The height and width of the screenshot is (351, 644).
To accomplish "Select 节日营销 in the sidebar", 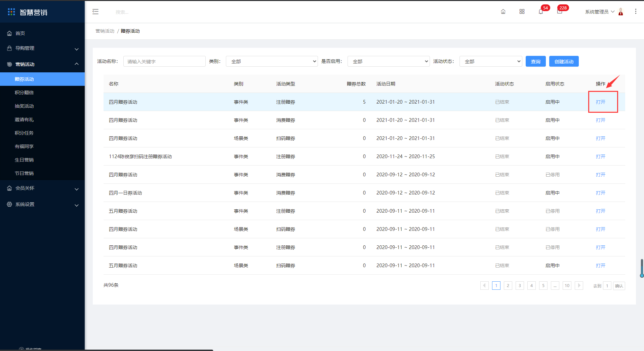I will coord(42,173).
